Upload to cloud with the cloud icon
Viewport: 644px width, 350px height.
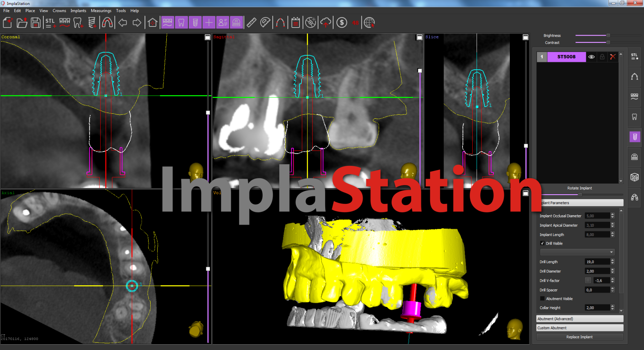click(x=326, y=23)
